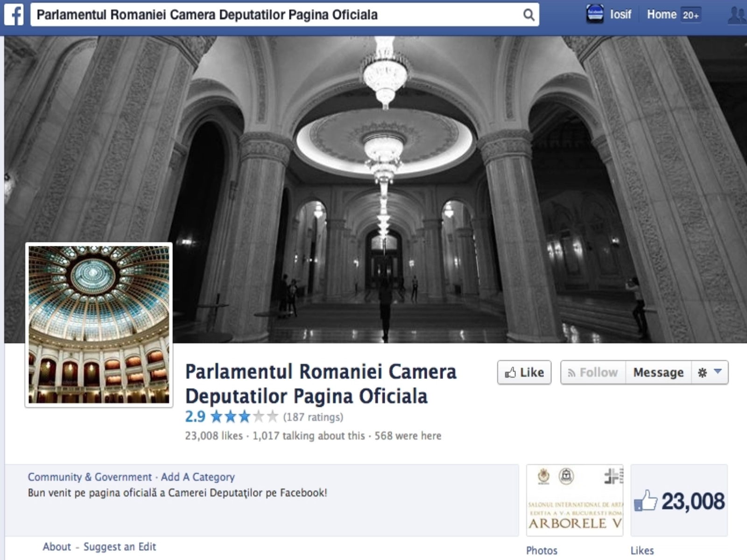Open the Arborele Photos thumbnail
The image size is (747, 560).
coord(575,500)
